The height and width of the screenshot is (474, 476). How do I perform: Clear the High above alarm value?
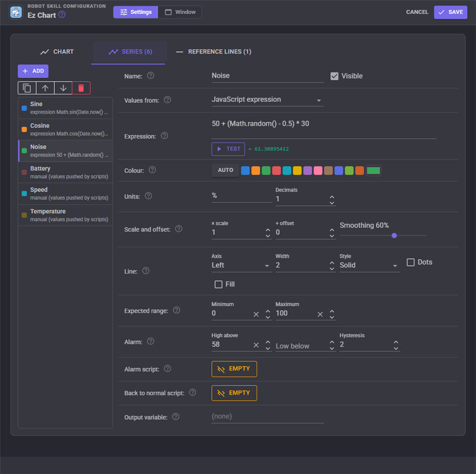tap(256, 345)
